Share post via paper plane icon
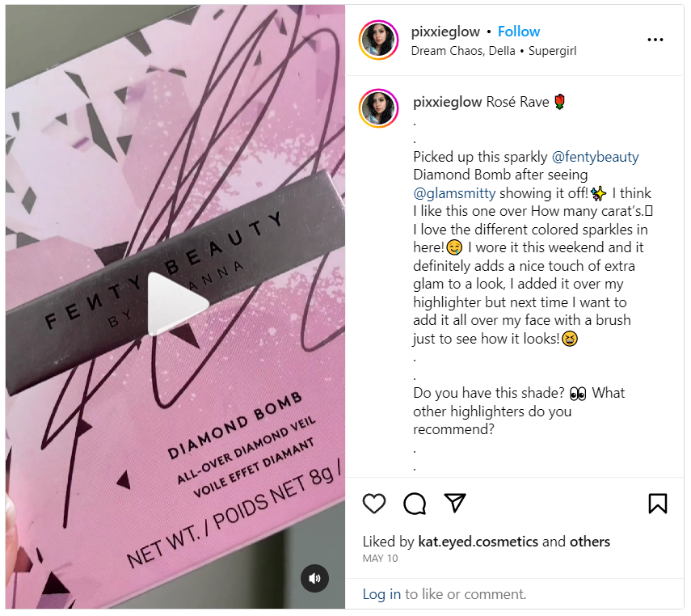Screen dimensions: 691x616 click(x=455, y=503)
